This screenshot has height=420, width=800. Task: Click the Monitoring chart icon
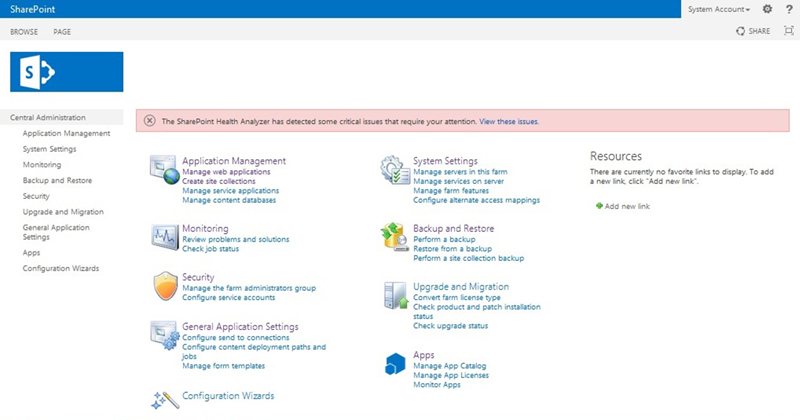[x=163, y=238]
